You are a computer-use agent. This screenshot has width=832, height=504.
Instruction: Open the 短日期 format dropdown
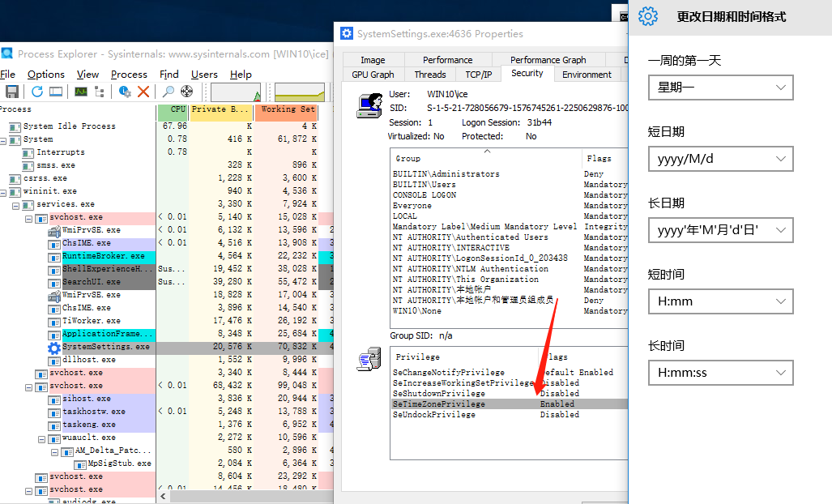pos(720,159)
